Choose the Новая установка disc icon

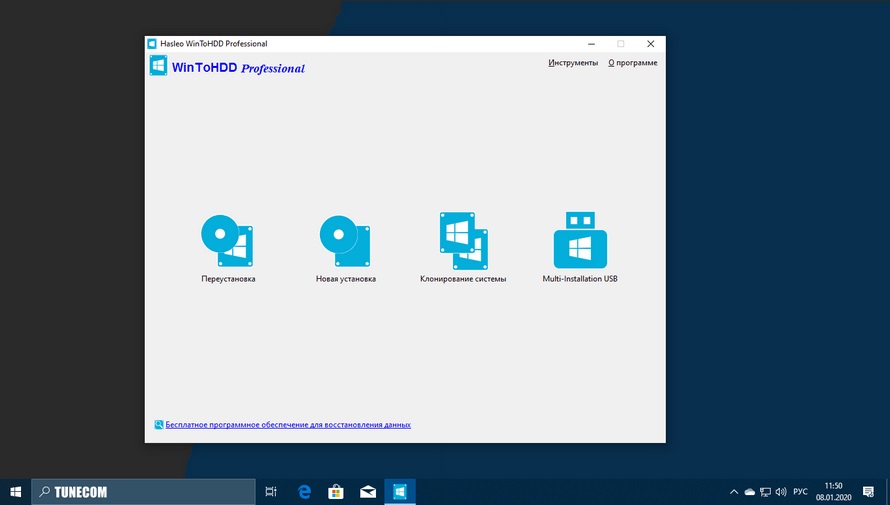coord(345,241)
